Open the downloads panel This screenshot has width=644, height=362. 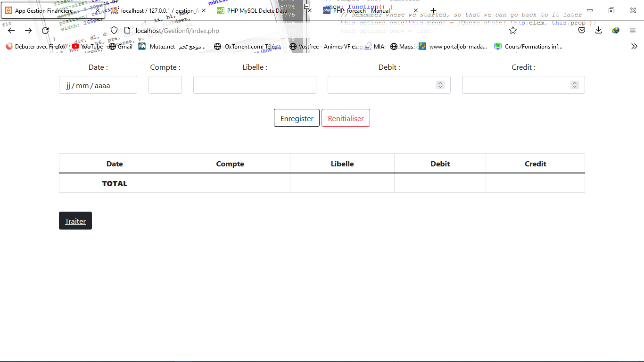point(599,30)
